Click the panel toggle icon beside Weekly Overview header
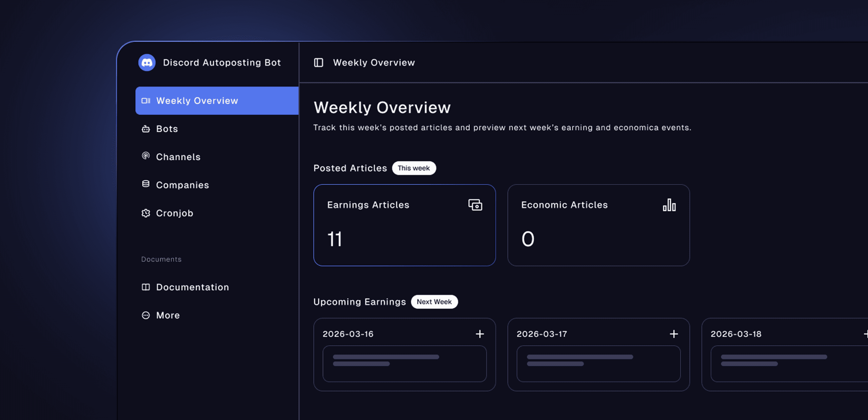Image resolution: width=868 pixels, height=420 pixels. 318,62
